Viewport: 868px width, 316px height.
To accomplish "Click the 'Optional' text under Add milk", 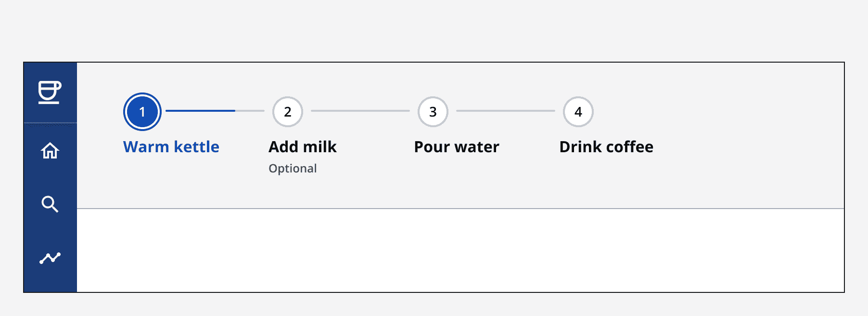I will 293,168.
